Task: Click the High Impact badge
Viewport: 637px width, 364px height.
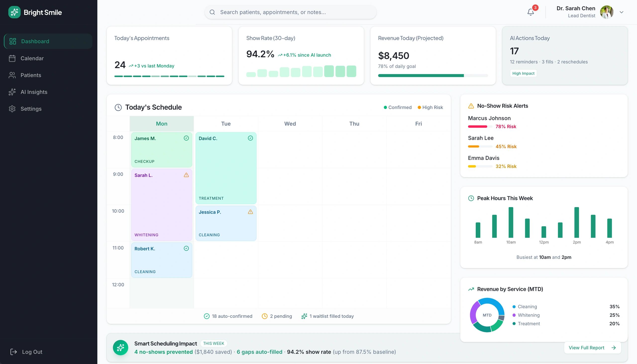Action: [x=524, y=73]
